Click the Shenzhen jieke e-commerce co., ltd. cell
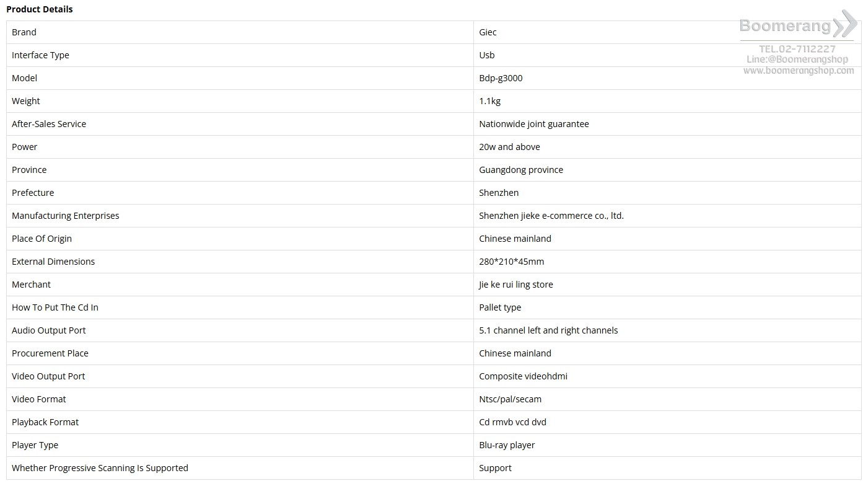The image size is (868, 486). (x=551, y=216)
